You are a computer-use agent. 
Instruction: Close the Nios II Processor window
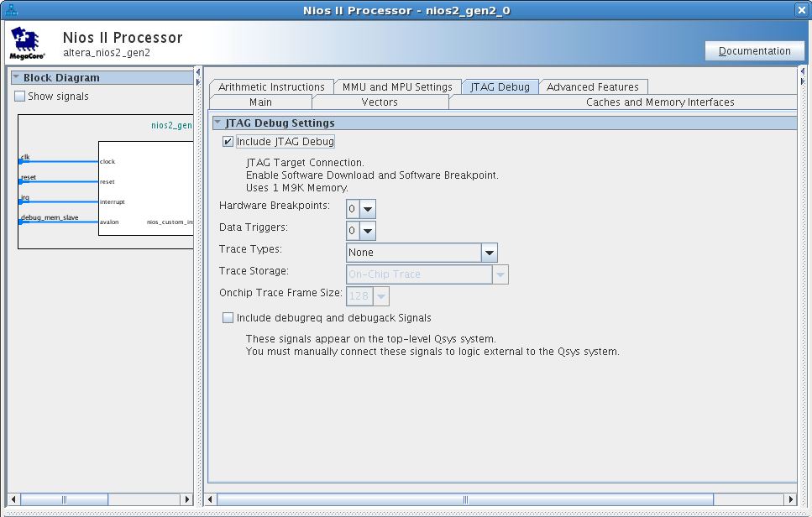(801, 10)
